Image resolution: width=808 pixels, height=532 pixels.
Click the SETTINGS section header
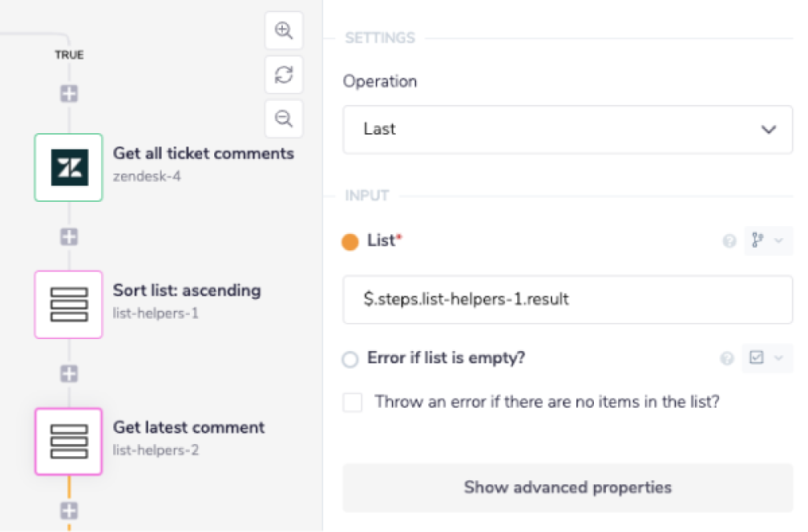[380, 37]
